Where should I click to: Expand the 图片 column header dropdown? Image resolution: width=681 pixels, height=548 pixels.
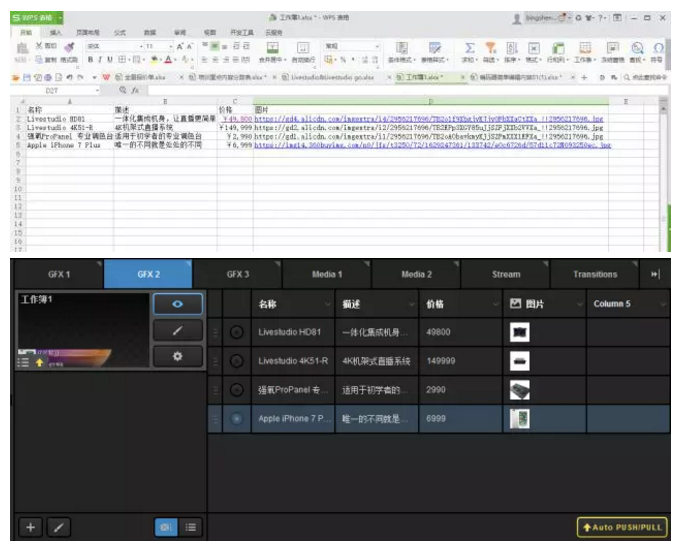click(579, 304)
